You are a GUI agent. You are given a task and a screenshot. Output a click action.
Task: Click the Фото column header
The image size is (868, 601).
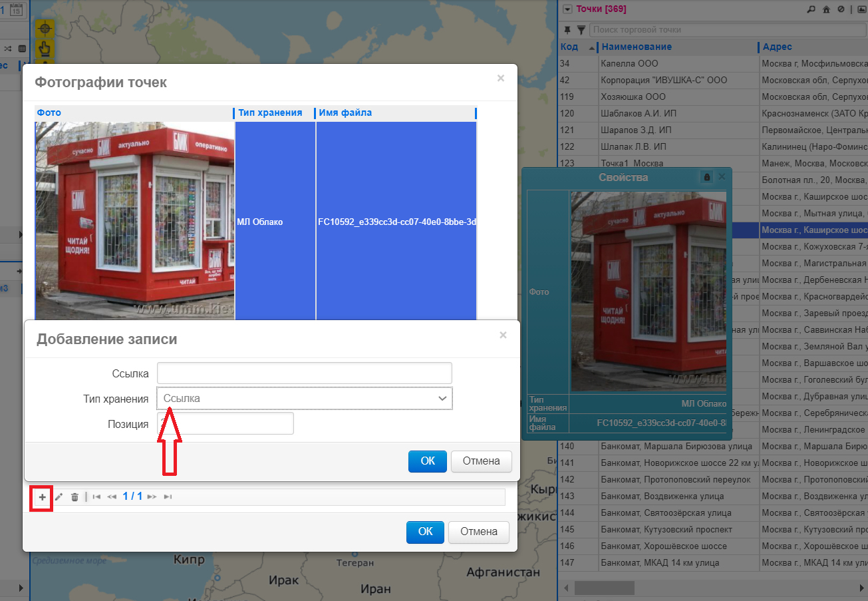point(134,112)
